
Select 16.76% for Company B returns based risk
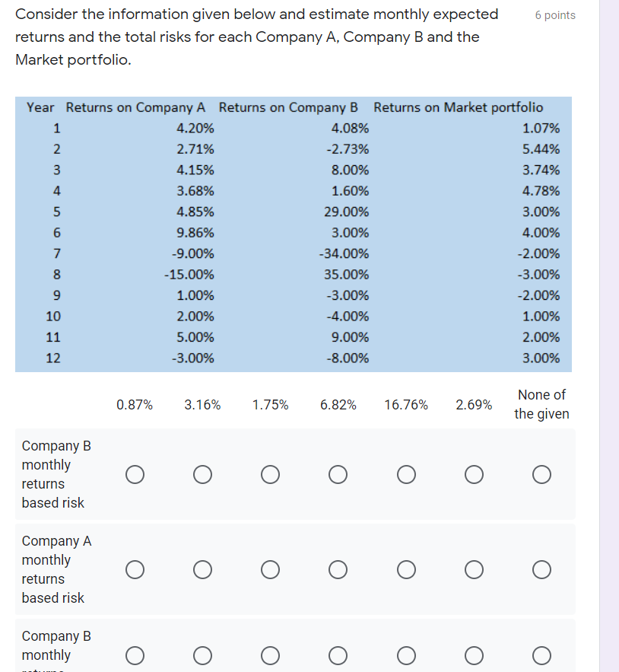click(x=406, y=474)
